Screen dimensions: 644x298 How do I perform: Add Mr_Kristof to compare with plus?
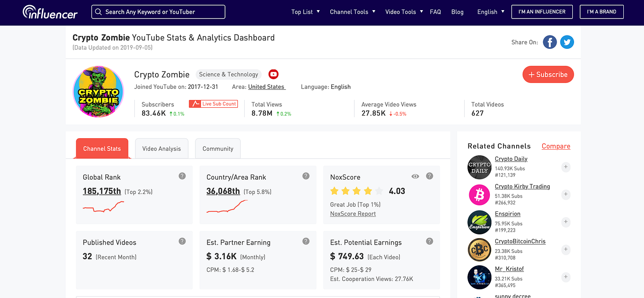coord(566,277)
